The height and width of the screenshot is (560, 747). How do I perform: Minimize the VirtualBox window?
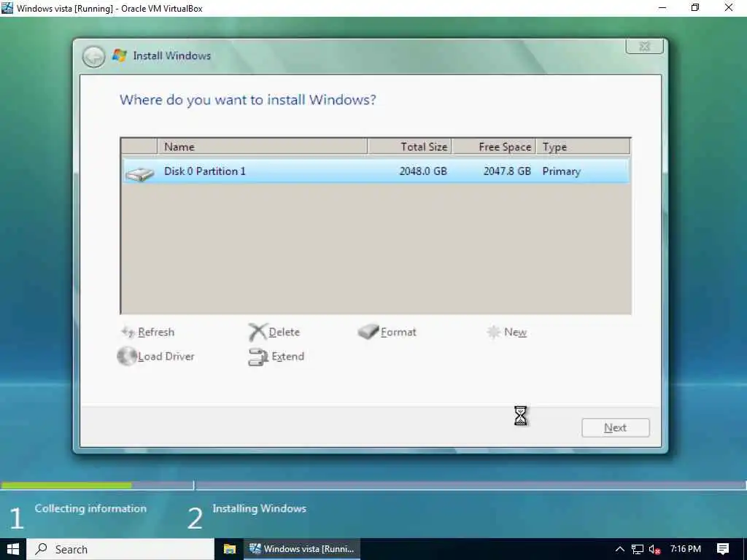point(662,7)
